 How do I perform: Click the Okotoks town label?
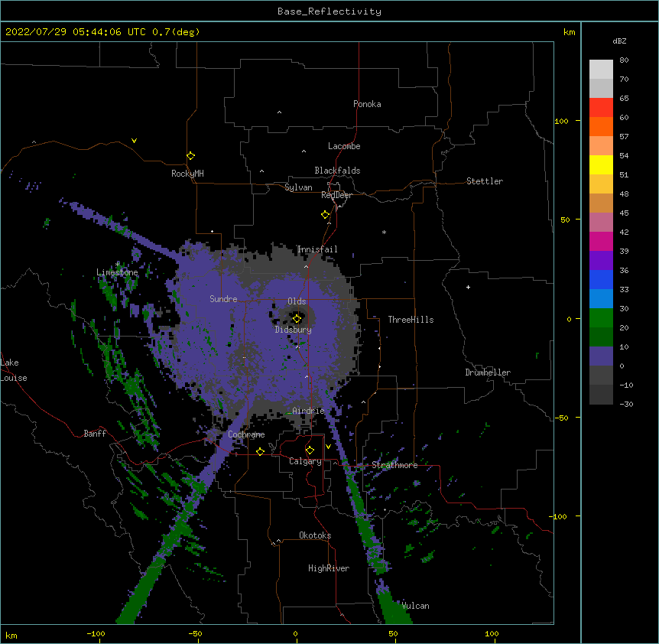point(315,535)
